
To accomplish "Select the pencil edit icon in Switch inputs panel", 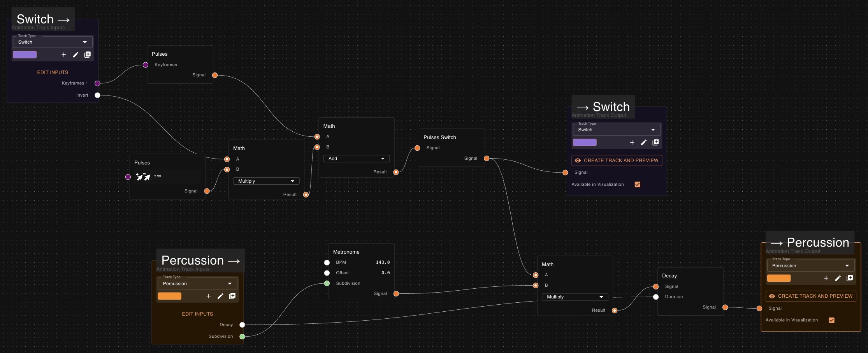I will 76,55.
